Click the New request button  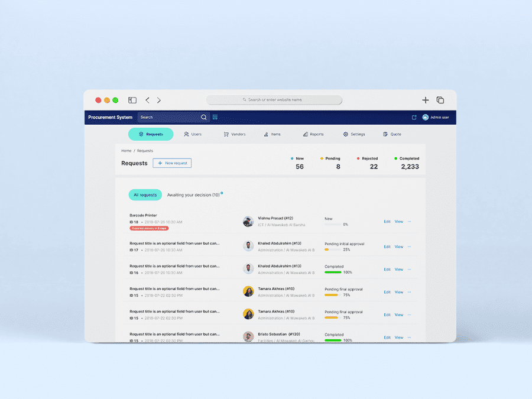click(172, 163)
